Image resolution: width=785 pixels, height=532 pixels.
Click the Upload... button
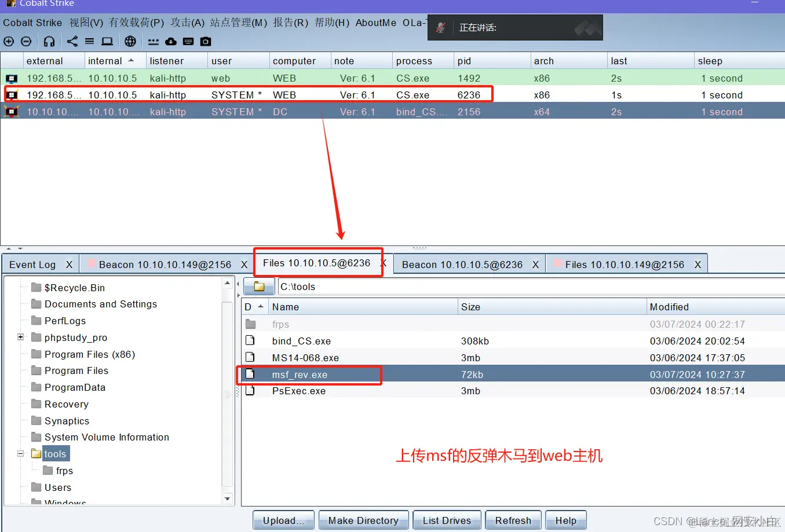click(284, 520)
